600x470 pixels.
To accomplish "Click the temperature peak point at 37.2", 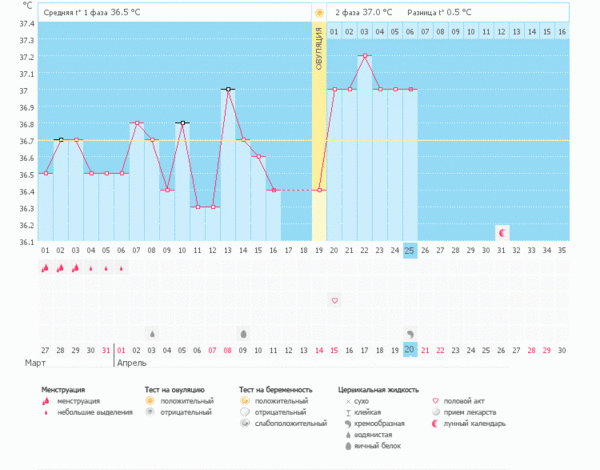I will (x=365, y=56).
